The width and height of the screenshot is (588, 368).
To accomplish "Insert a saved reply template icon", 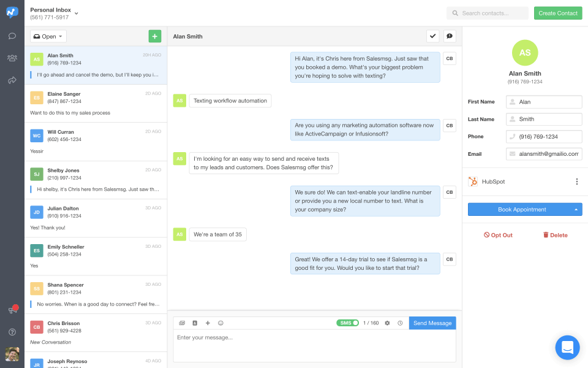I will click(x=195, y=323).
